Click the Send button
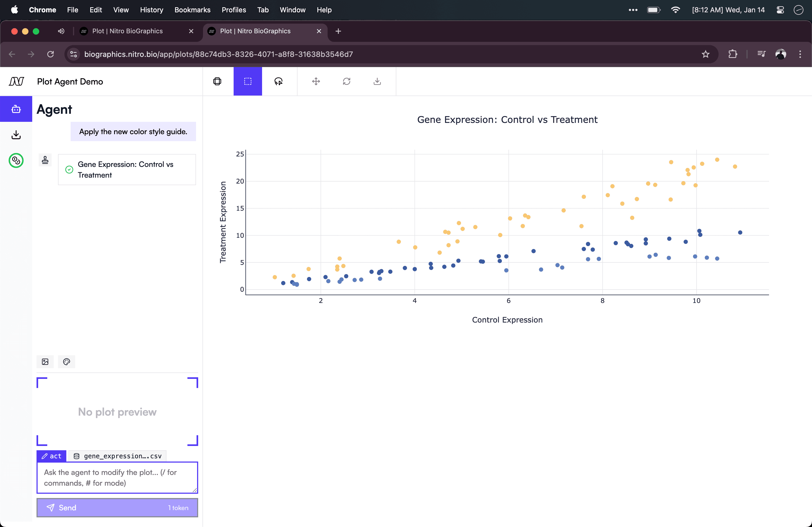This screenshot has height=527, width=812. tap(117, 508)
